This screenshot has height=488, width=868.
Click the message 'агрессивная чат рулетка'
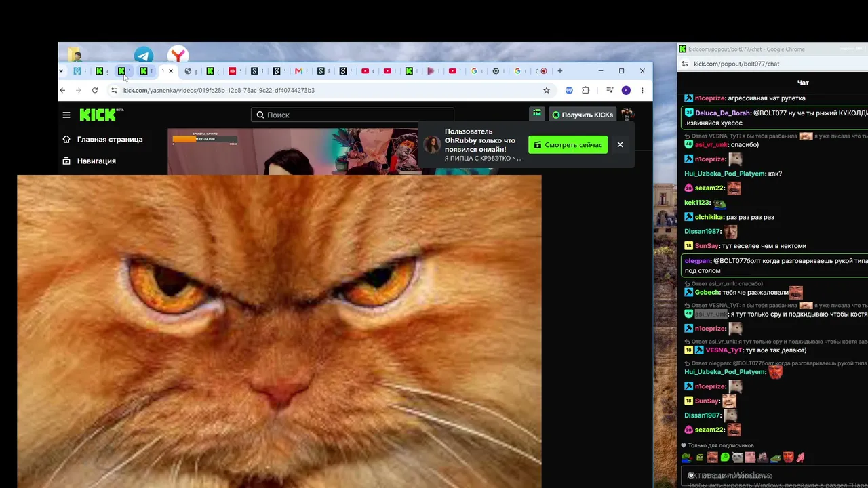[766, 98]
